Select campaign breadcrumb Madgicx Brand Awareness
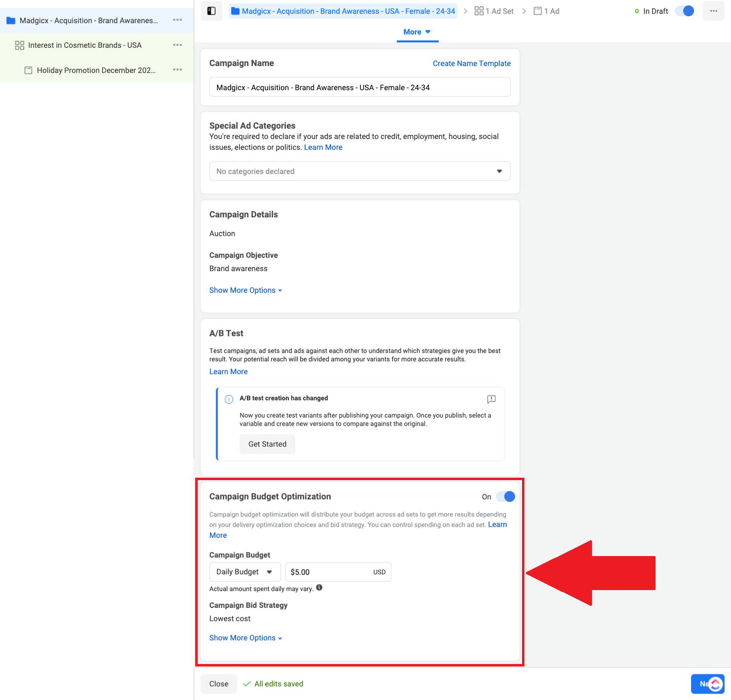The width and height of the screenshot is (731, 700). click(343, 11)
